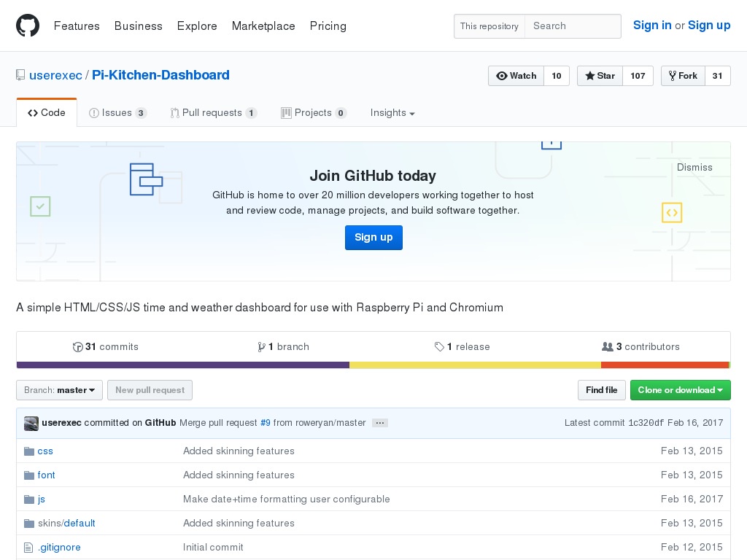View the 3 contributors link
The image size is (747, 560).
tap(640, 346)
